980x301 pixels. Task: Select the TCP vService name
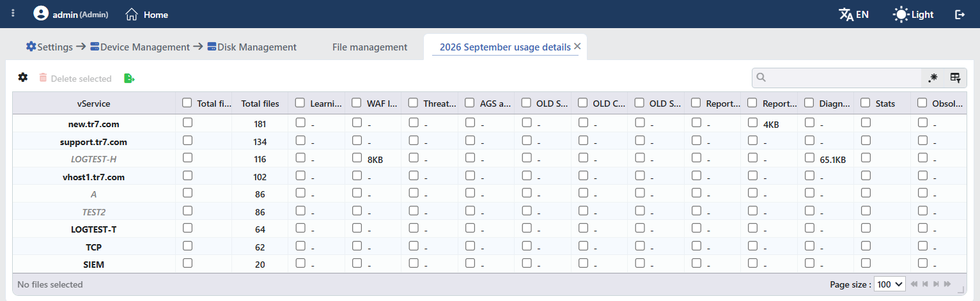click(x=94, y=247)
